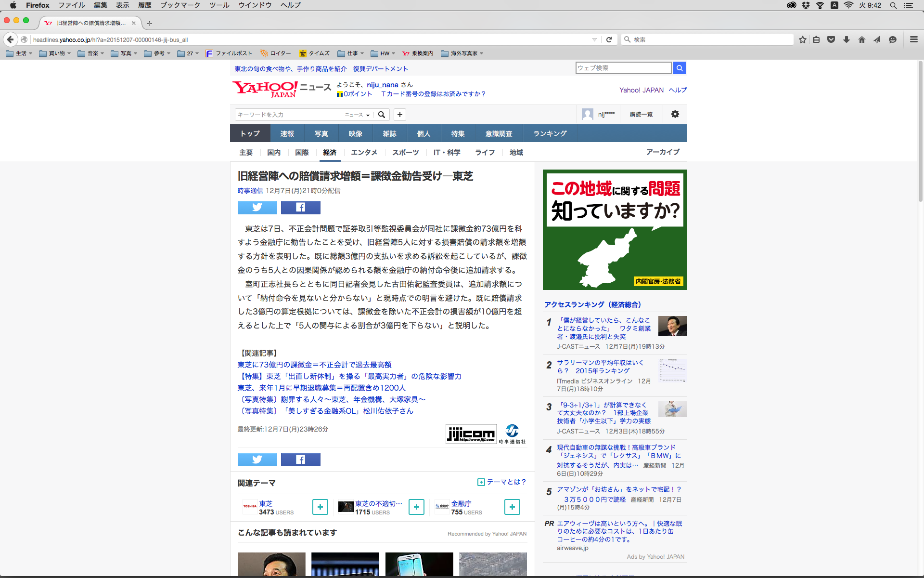Click the 購読一覧 link

click(x=641, y=114)
